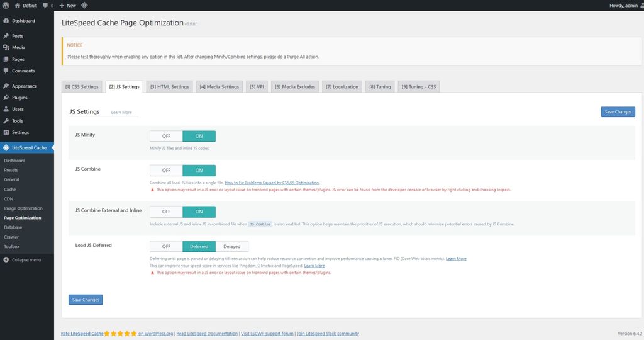Click the Settings sliders icon

coord(6,132)
